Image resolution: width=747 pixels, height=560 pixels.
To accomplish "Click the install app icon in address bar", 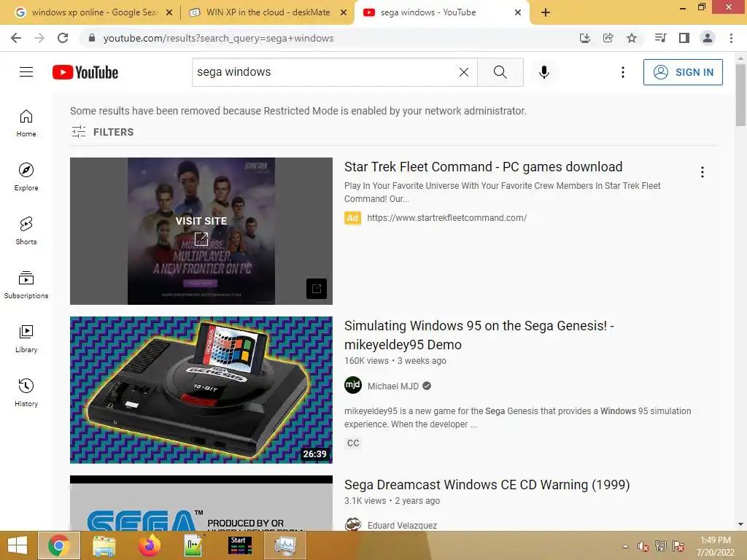I will [x=585, y=38].
